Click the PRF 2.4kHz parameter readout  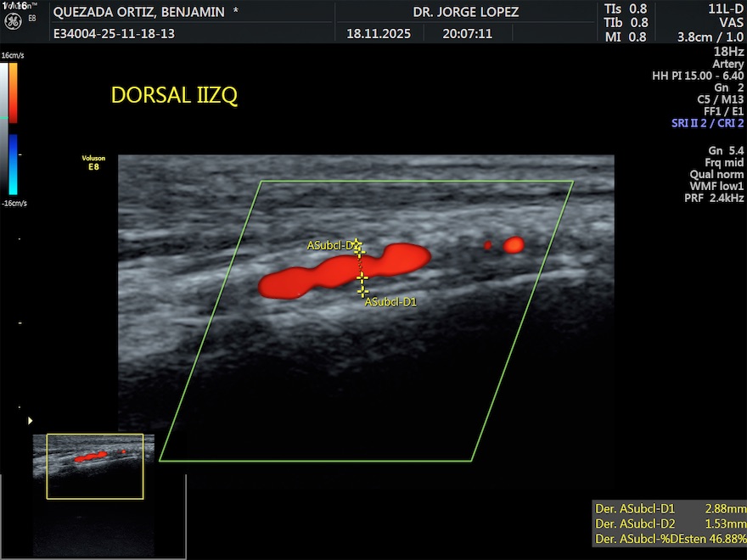(714, 198)
